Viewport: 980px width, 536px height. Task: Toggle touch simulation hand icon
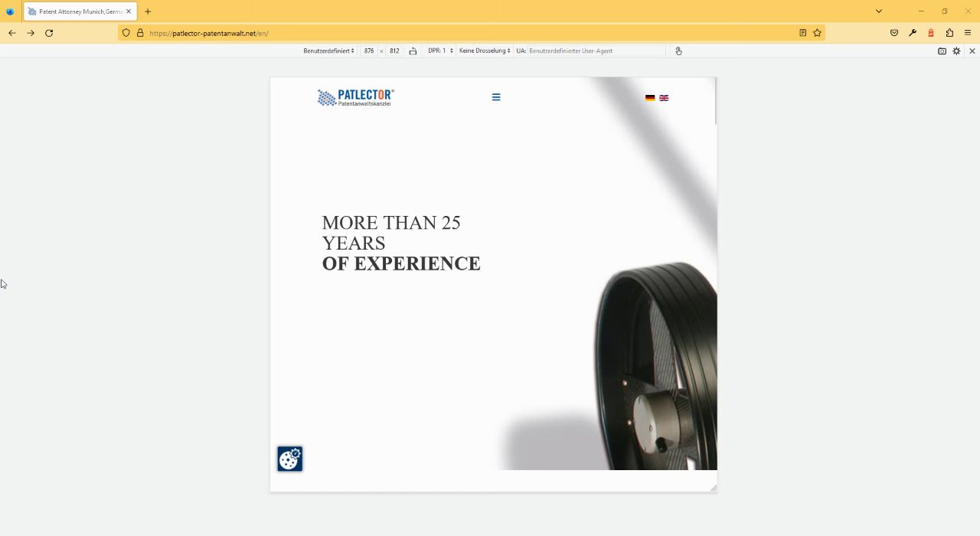pos(678,51)
